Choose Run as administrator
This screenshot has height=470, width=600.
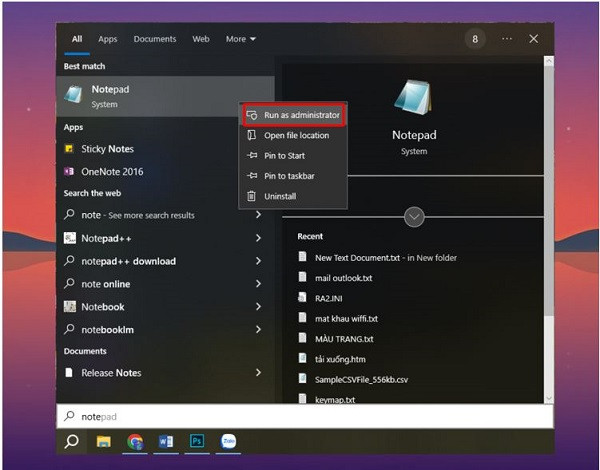(x=293, y=115)
